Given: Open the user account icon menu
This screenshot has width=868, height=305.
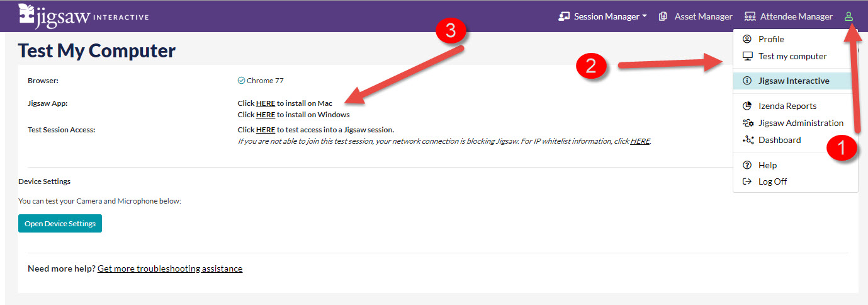Looking at the screenshot, I should [848, 16].
